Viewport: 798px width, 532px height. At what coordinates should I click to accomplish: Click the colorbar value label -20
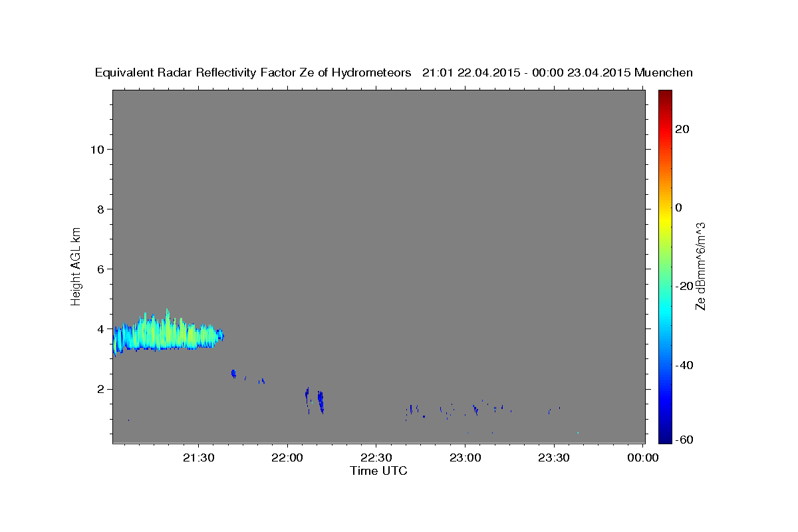(x=684, y=286)
